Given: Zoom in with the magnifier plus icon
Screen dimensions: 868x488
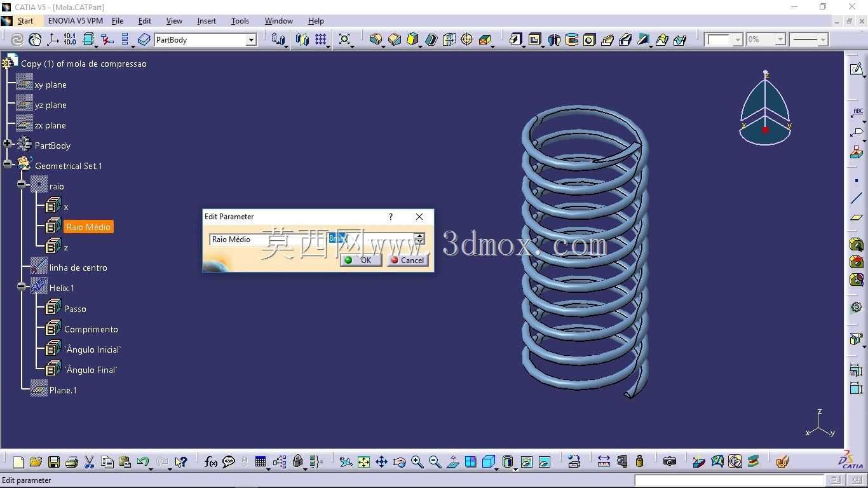Looking at the screenshot, I should tap(417, 462).
